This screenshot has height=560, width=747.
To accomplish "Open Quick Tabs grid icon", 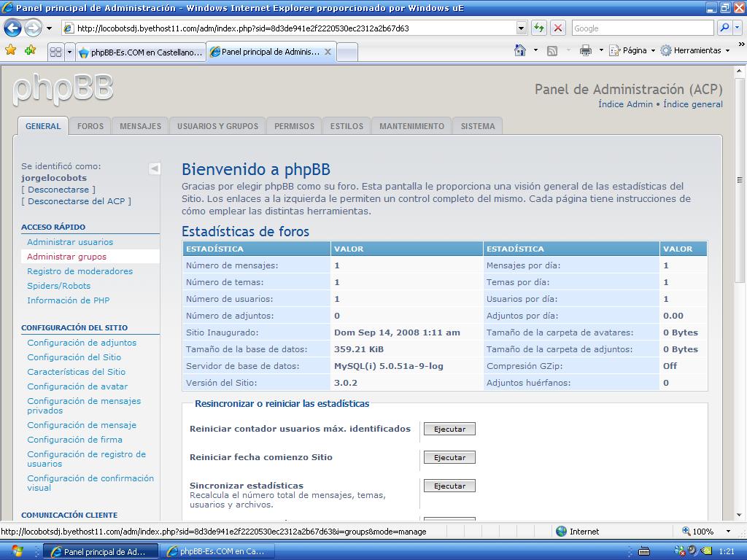I will (x=55, y=52).
